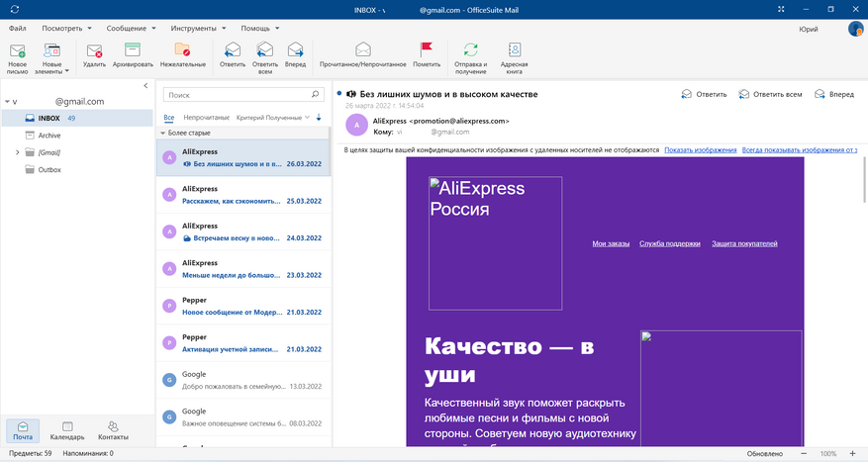Click the Показать изображения link

(x=701, y=150)
